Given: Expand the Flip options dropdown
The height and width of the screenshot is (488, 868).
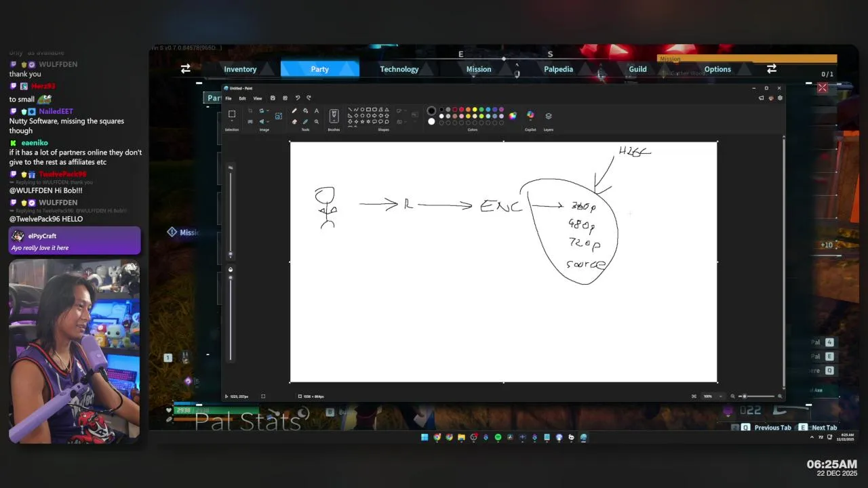Looking at the screenshot, I should pyautogui.click(x=267, y=122).
